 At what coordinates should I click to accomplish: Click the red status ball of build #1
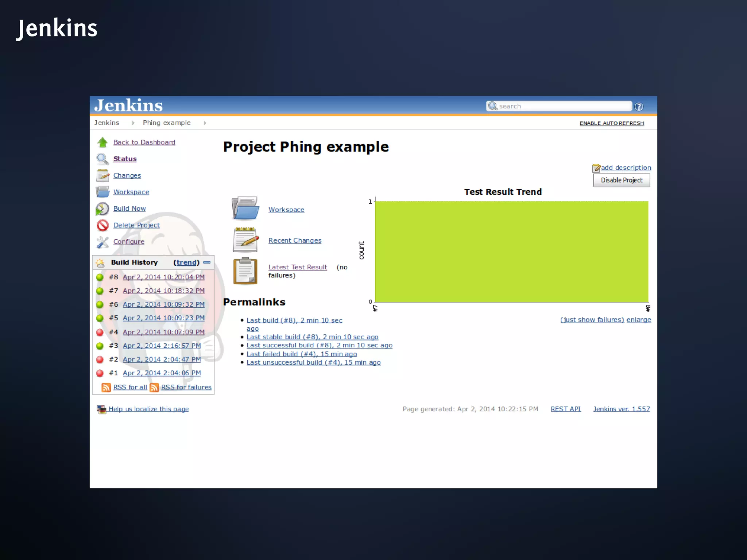pyautogui.click(x=100, y=373)
